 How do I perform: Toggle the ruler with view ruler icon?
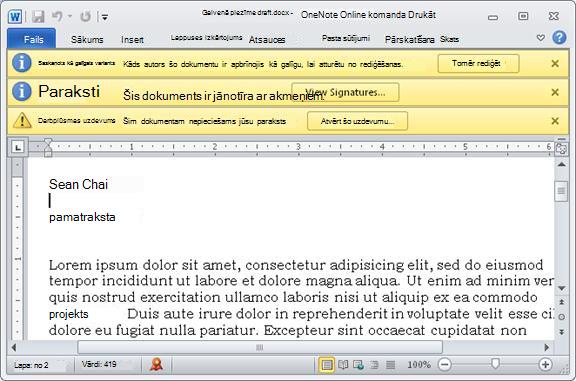click(561, 148)
